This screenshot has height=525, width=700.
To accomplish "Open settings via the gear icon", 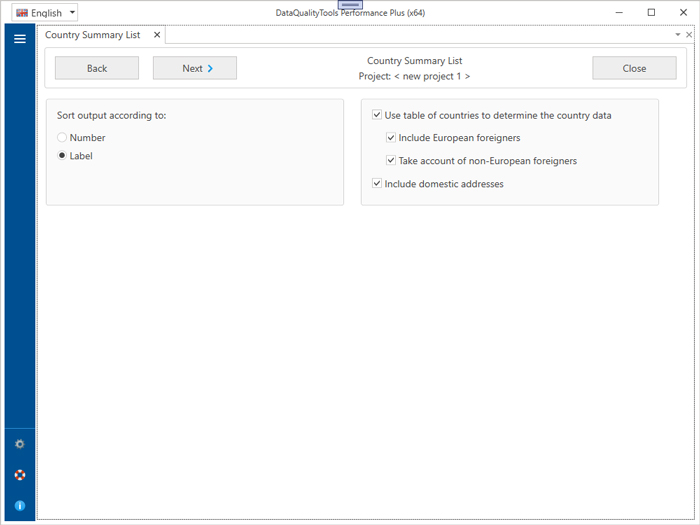I will pos(19,443).
